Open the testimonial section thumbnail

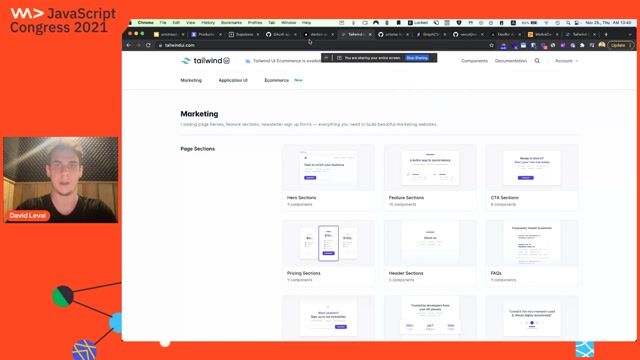[x=532, y=318]
